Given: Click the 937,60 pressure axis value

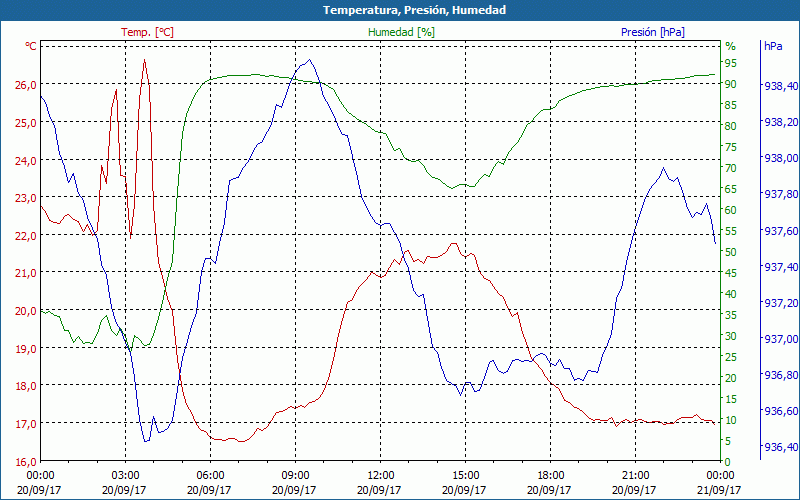Looking at the screenshot, I should [781, 231].
